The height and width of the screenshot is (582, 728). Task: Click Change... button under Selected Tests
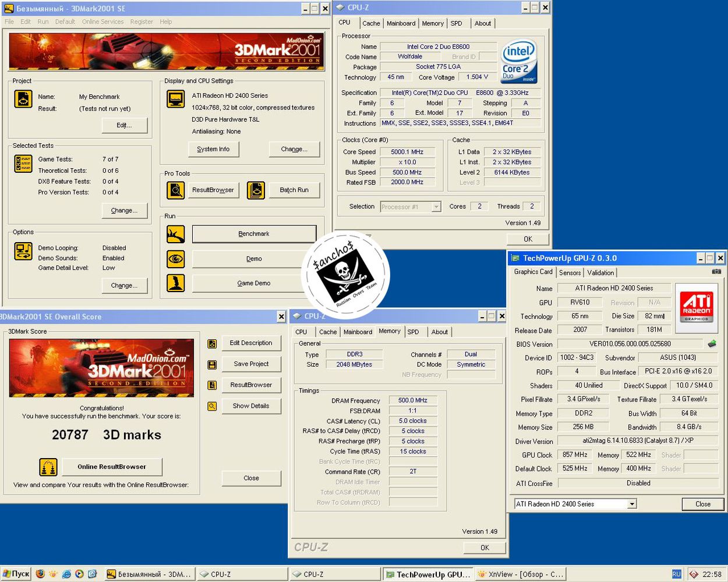pos(124,211)
